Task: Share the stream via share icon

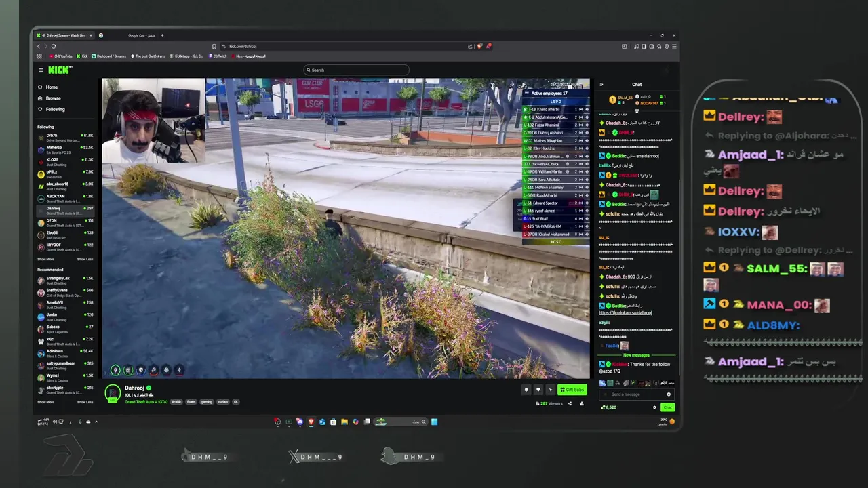Action: (x=570, y=403)
